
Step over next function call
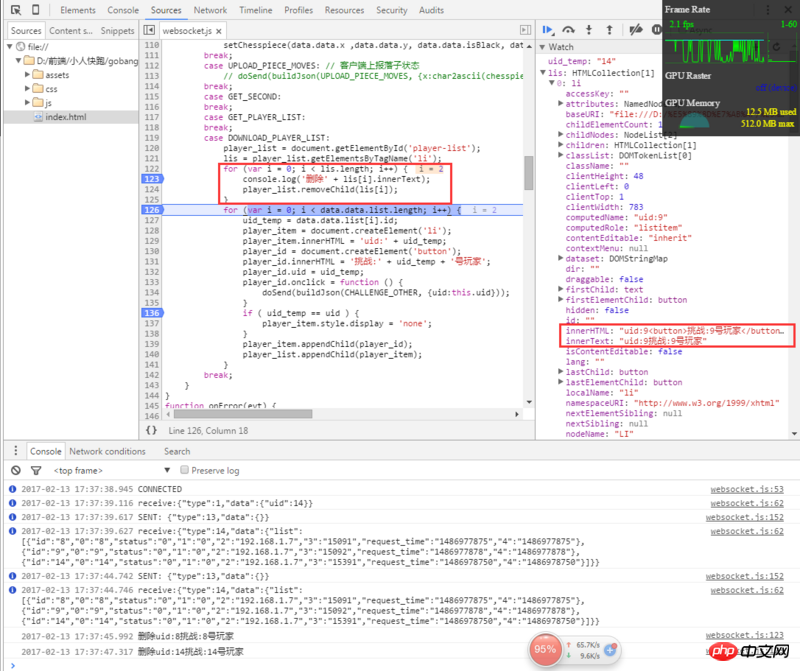570,30
